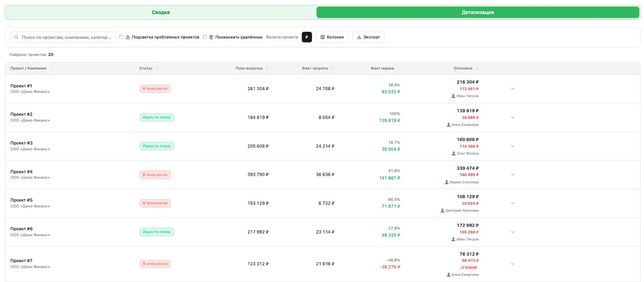Sort by Оплачено column header
Viewport: 644px width, 282px height.
click(x=466, y=68)
